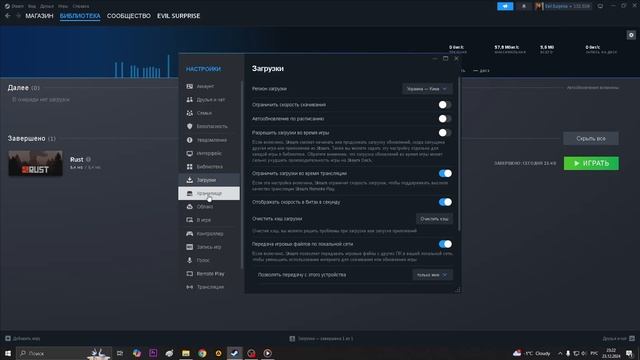This screenshot has width=640, height=360.
Task: Open Интерфейс monitor section
Action: coord(209,153)
